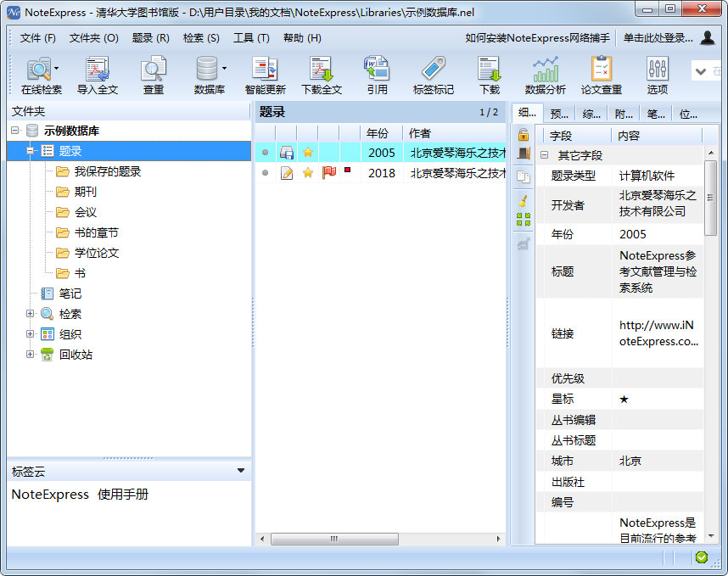The width and height of the screenshot is (728, 576).
Task: Open the 工具 menu
Action: tap(250, 38)
